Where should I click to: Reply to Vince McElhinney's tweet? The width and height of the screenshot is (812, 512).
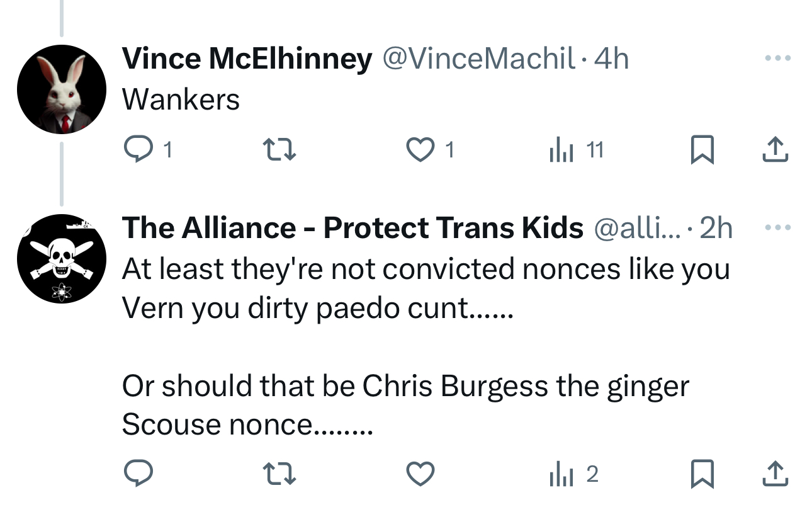click(135, 150)
